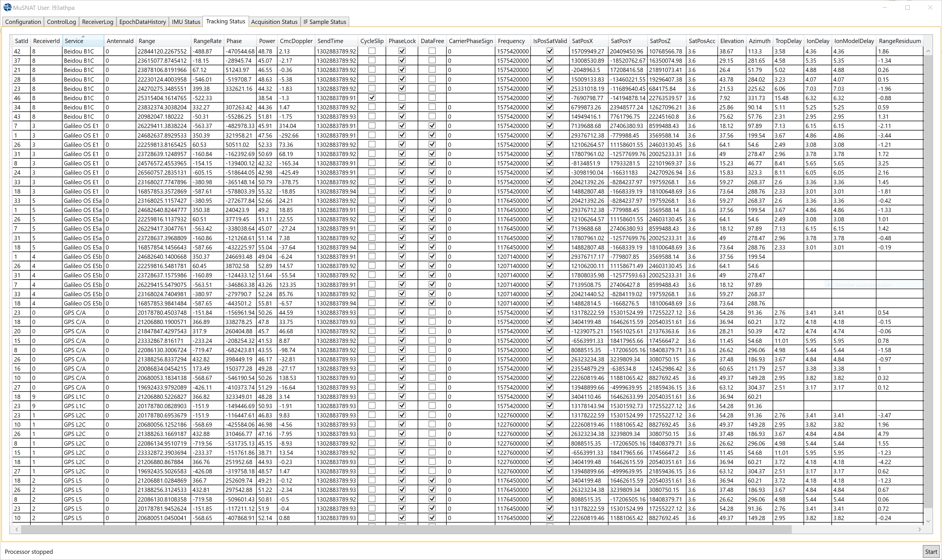Sort by the ReceiverId column header
The height and width of the screenshot is (560, 942).
click(46, 41)
